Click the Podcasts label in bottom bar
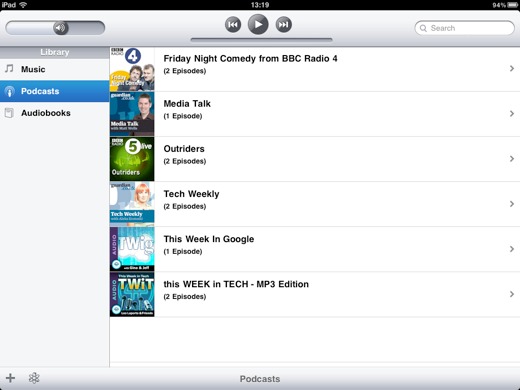Viewport: 520px width, 390px height. point(260,379)
